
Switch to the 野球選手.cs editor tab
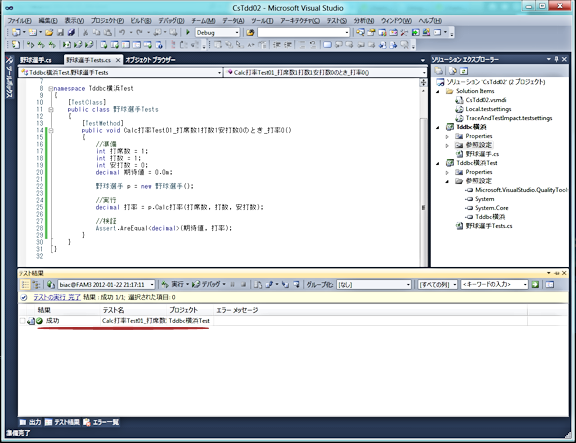click(36, 60)
